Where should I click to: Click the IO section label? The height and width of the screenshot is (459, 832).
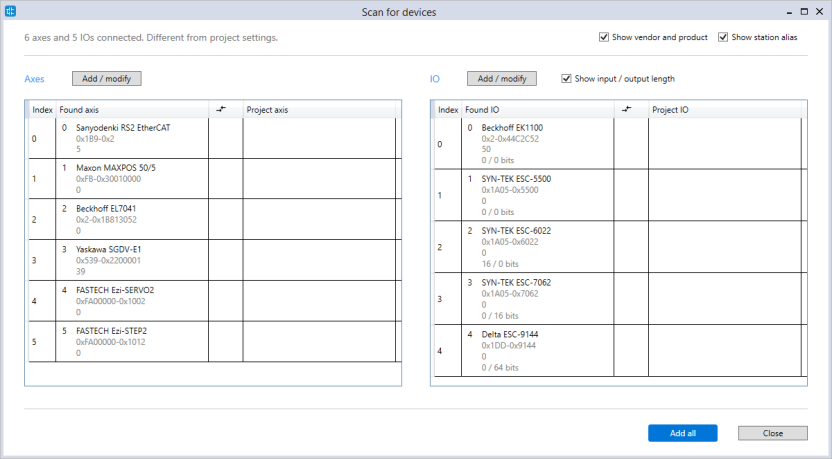(x=435, y=79)
